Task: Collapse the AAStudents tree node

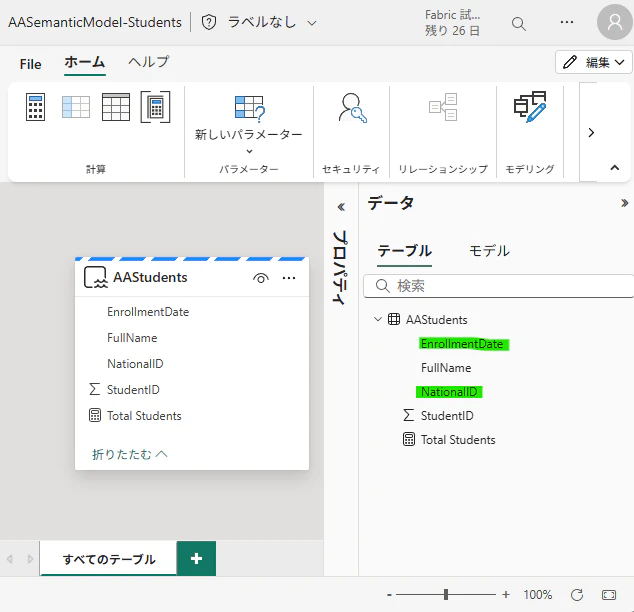Action: pos(378,319)
